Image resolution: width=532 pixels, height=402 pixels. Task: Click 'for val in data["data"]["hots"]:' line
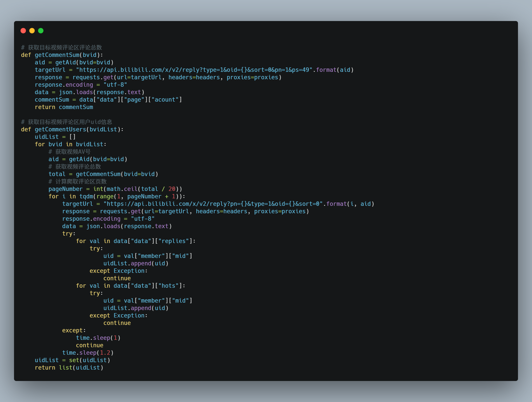pos(131,286)
